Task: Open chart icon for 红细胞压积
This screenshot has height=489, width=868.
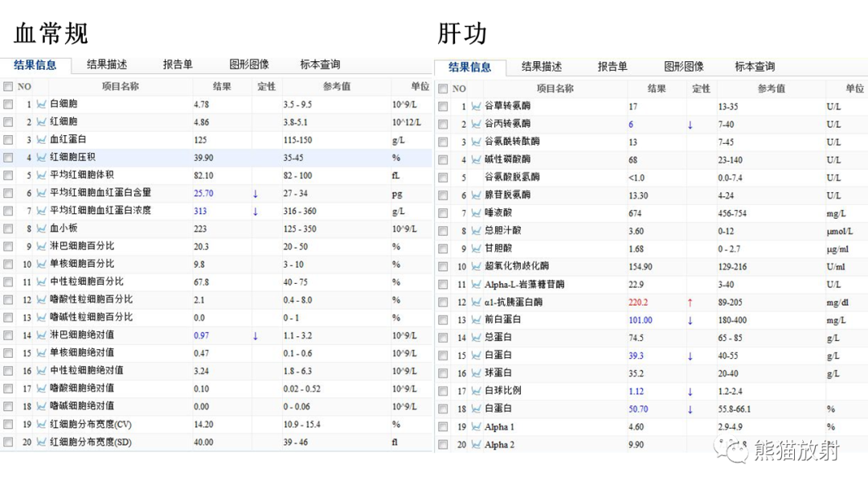Action: click(x=41, y=158)
